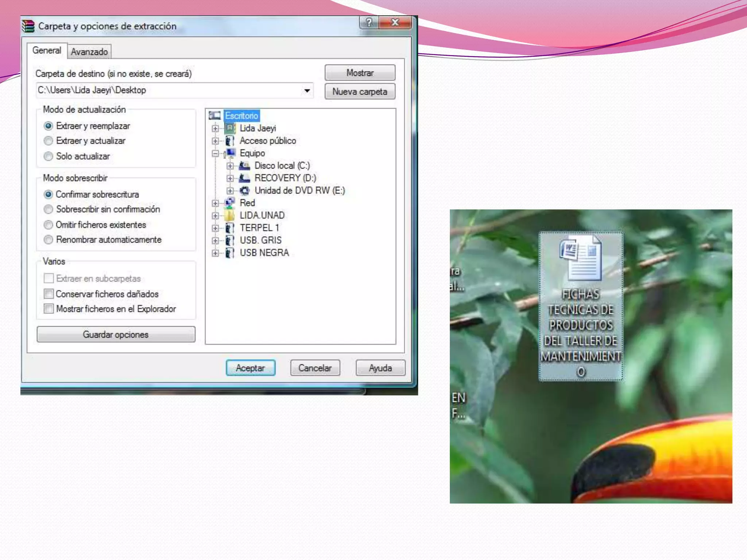
Task: Click the help question mark icon
Action: pyautogui.click(x=369, y=23)
